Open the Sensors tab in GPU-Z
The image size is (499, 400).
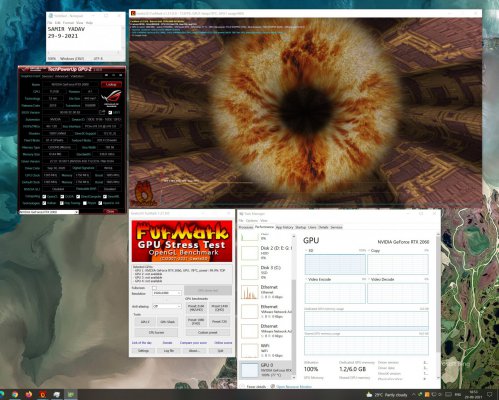pyautogui.click(x=47, y=76)
